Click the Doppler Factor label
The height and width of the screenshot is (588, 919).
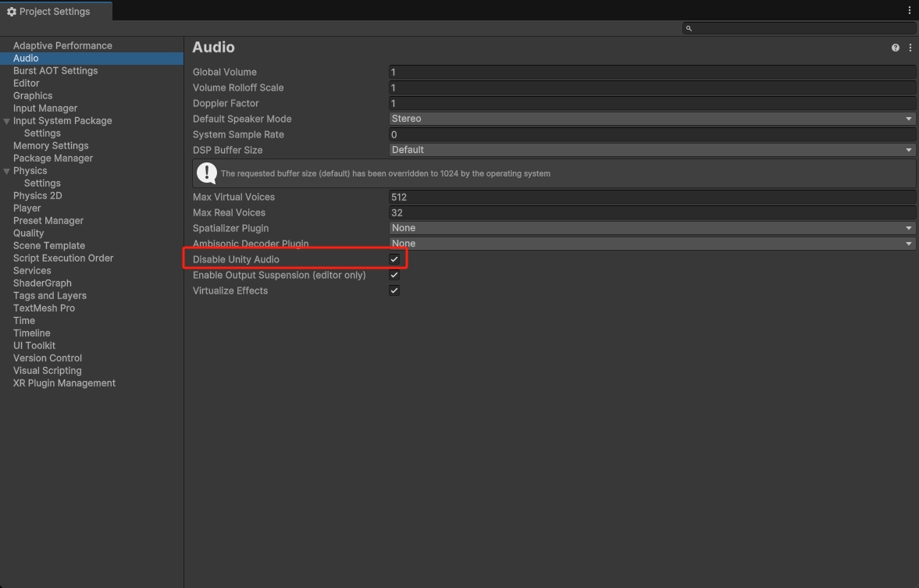(x=226, y=103)
